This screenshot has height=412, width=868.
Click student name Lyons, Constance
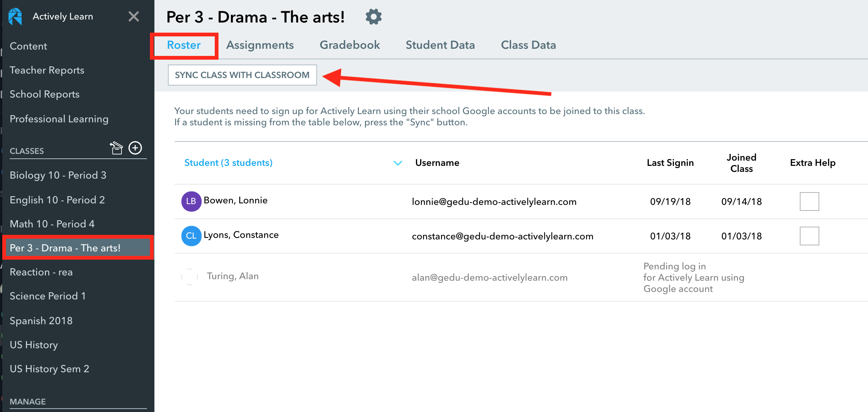point(241,235)
